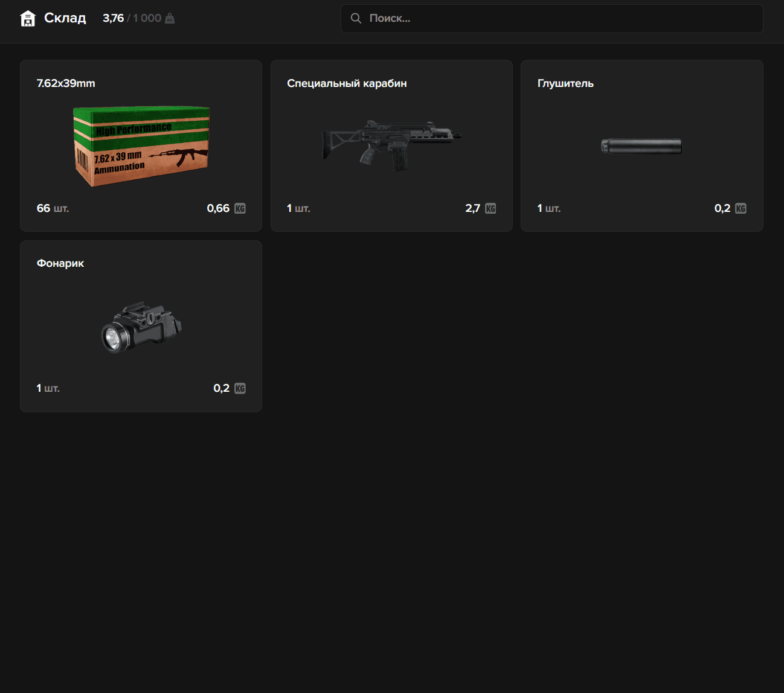Click the weight capacity icon after 1 000

click(x=170, y=19)
